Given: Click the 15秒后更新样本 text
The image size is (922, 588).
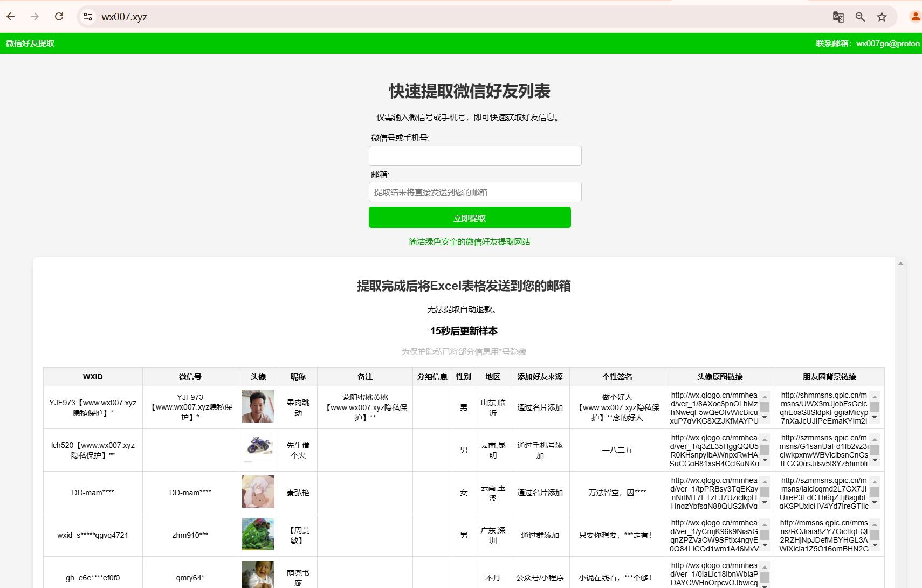Looking at the screenshot, I should 464,331.
